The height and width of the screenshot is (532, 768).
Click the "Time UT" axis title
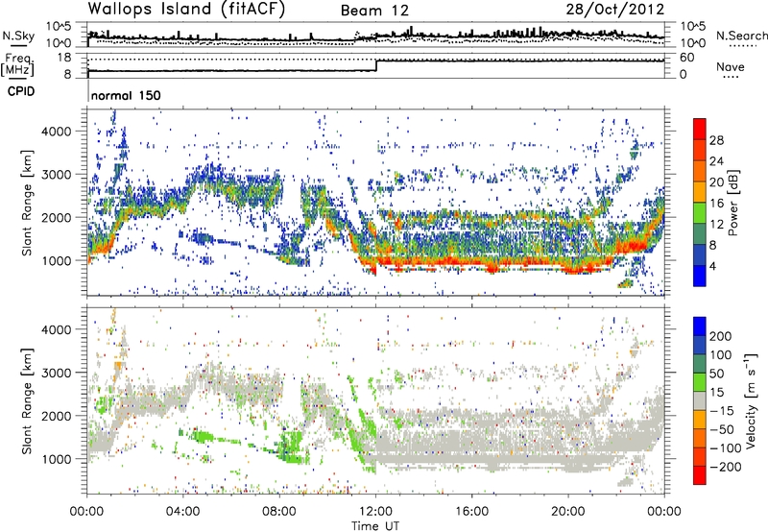point(375,525)
